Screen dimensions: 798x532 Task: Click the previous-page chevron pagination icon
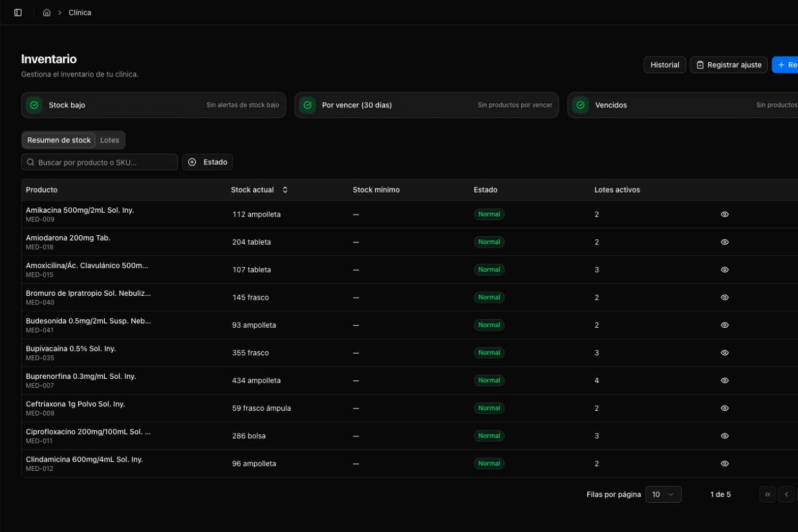786,494
